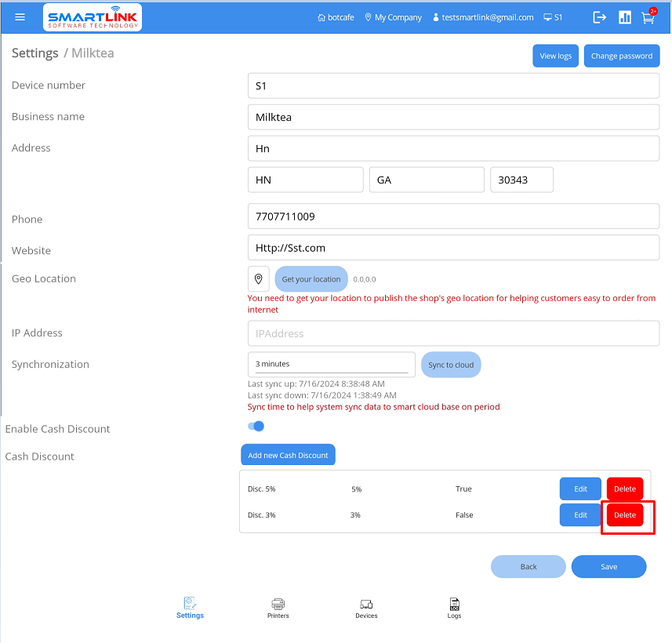Open the shopping cart icon
The width and height of the screenshot is (672, 643).
tap(648, 17)
